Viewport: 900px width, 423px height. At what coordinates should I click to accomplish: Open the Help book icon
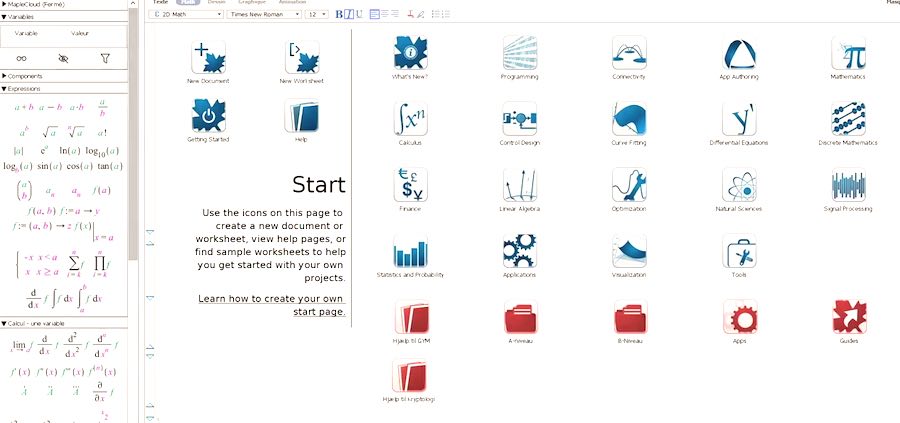[x=302, y=115]
